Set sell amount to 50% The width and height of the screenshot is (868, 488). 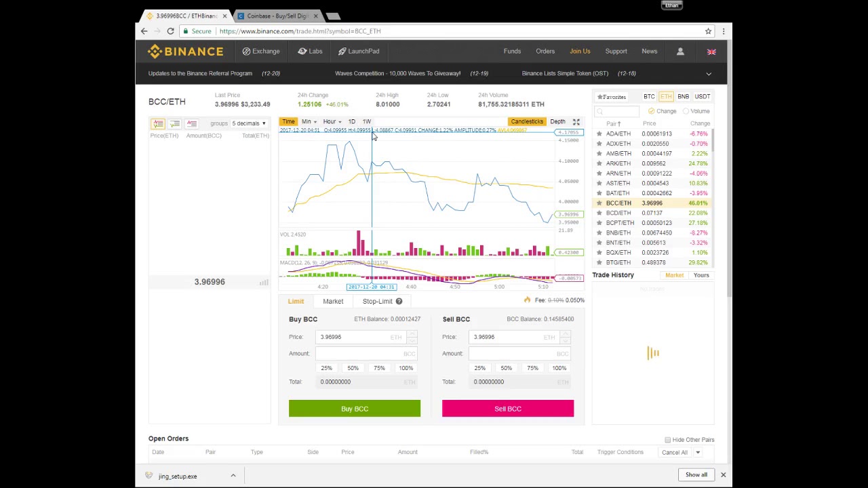[506, 368]
